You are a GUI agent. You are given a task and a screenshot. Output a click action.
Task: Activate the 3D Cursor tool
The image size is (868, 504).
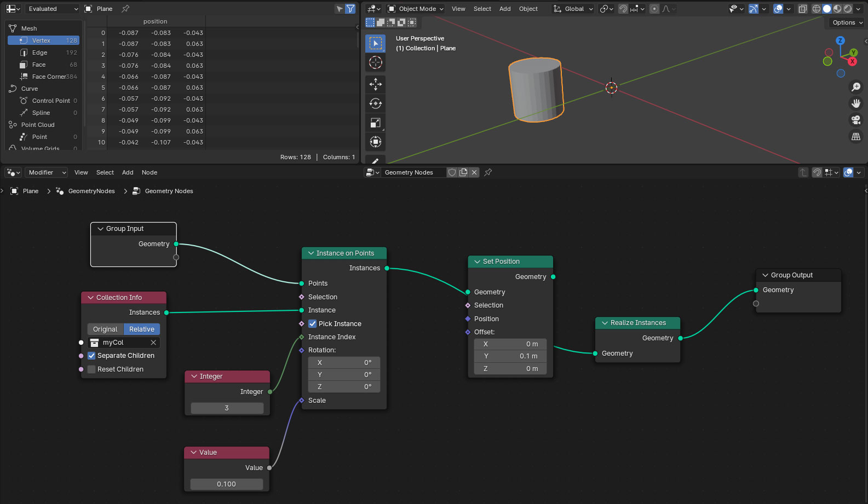tap(375, 62)
